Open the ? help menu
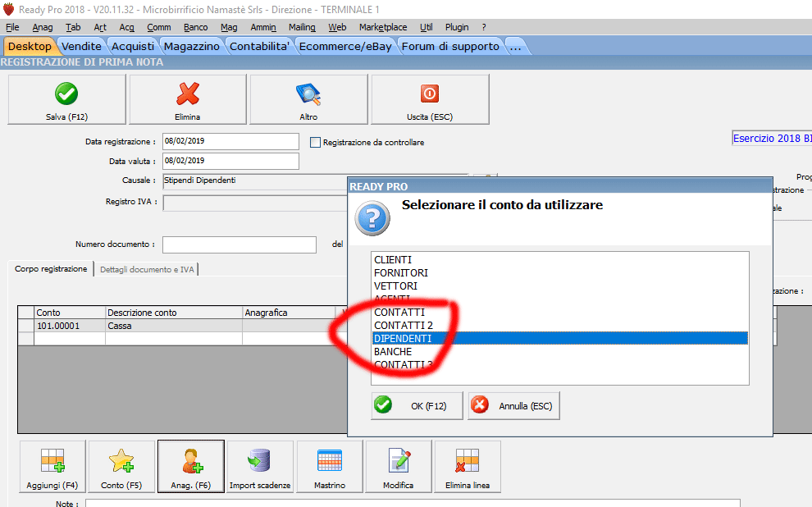Image resolution: width=812 pixels, height=507 pixels. coord(484,27)
